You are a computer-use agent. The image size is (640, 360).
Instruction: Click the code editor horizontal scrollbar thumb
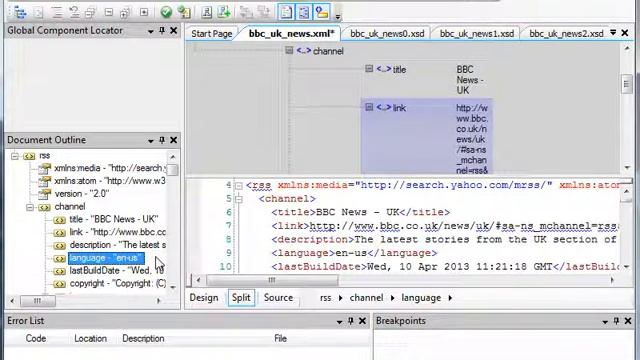tap(272, 280)
